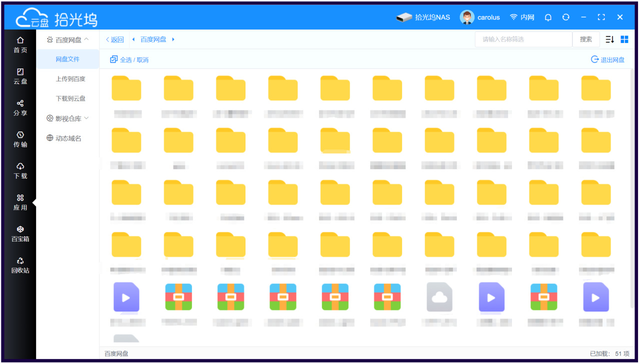Viewport: 640px width, 364px height.
Task: Focus the 请输入名称筛选 filter field
Action: click(523, 39)
